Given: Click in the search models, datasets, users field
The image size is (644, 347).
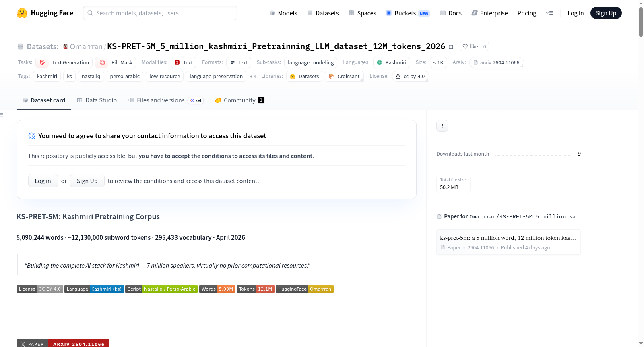Looking at the screenshot, I should [x=160, y=13].
